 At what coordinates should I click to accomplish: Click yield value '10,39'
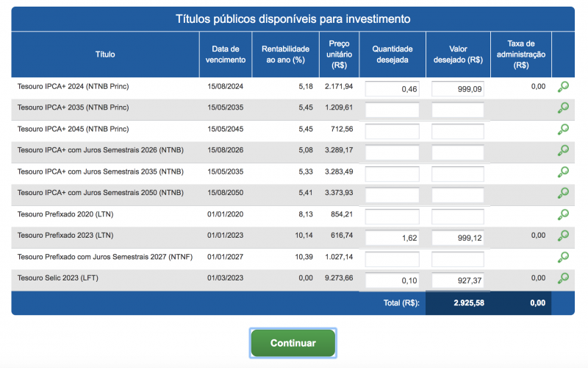coord(304,257)
